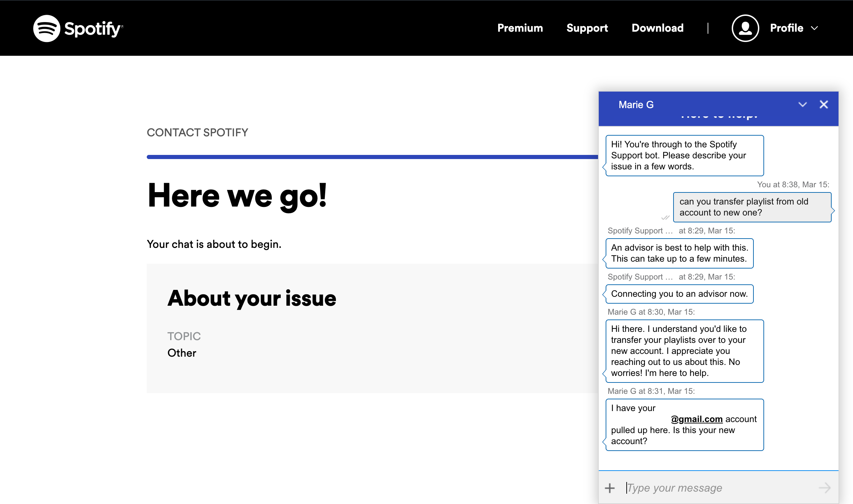Image resolution: width=853 pixels, height=504 pixels.
Task: Minimize chat using the chevron icon
Action: pyautogui.click(x=802, y=105)
